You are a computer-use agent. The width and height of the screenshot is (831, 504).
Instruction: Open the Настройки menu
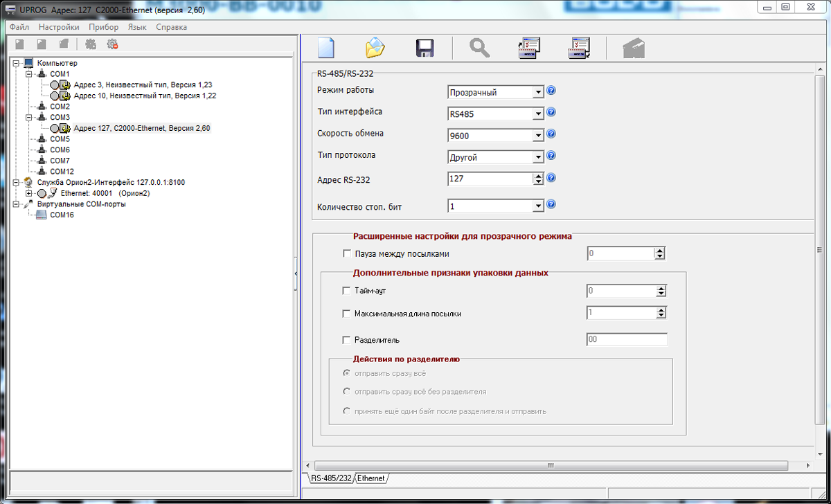tap(59, 27)
